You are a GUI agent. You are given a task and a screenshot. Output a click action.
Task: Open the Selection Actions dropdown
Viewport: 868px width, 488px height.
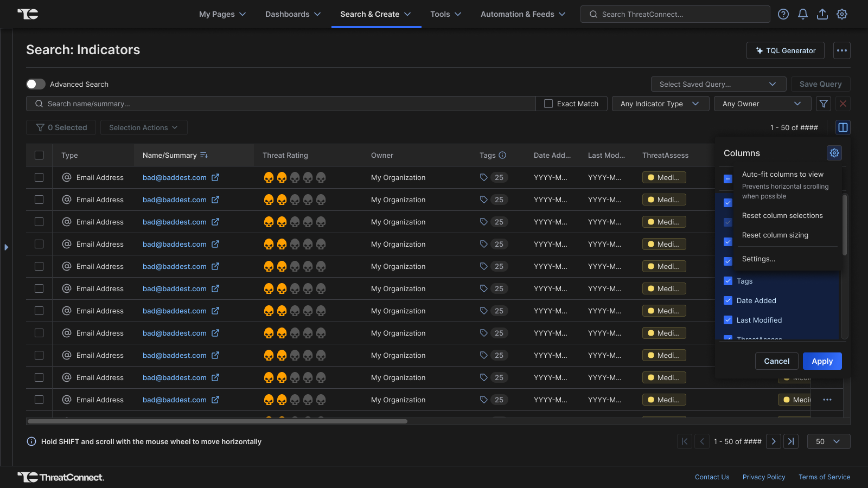click(143, 127)
